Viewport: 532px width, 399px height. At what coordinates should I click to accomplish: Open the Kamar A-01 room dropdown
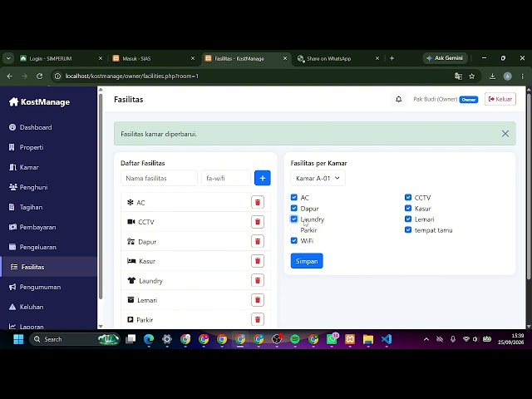click(x=318, y=178)
